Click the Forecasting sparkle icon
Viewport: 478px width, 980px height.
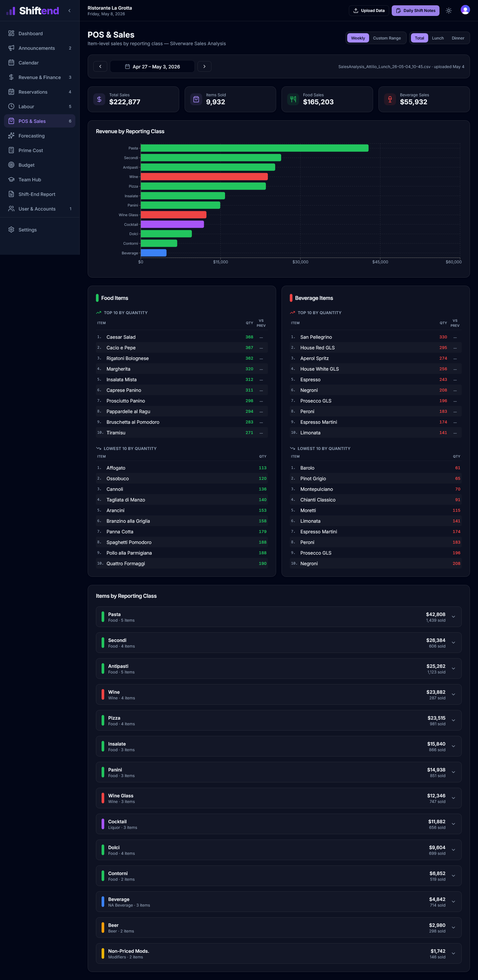pos(11,136)
